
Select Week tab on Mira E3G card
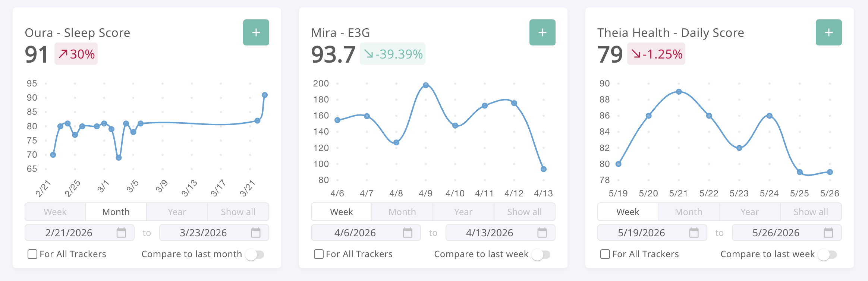[342, 212]
